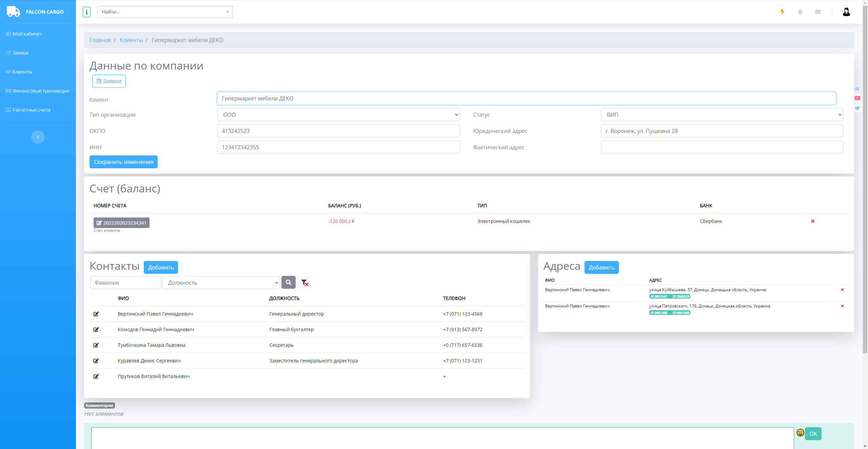Viewport: 868px width, 449px height.
Task: Open Финансовые транзакции in sidebar
Action: pos(40,91)
